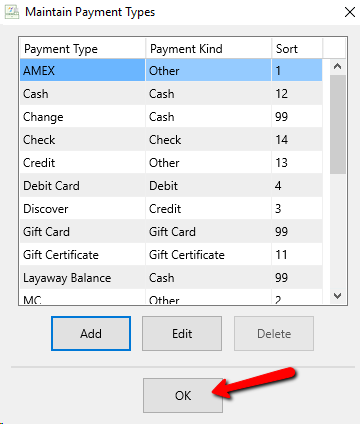360x426 pixels.
Task: Click the Edit button
Action: [x=182, y=333]
